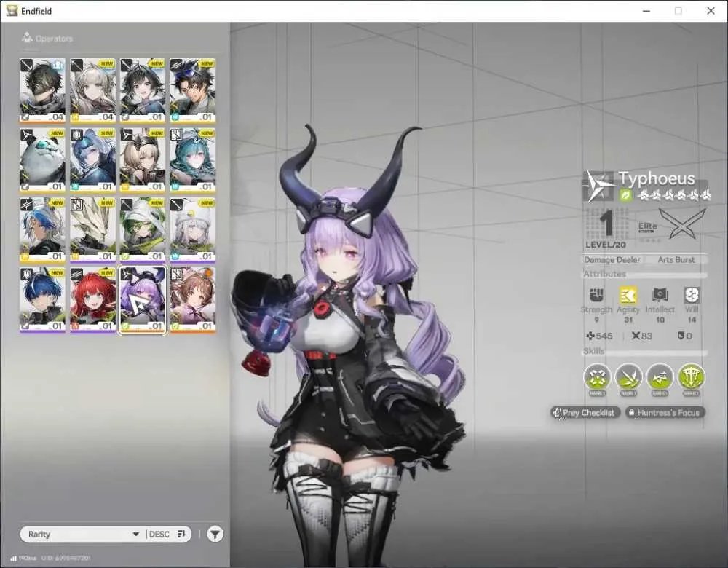Select the operator card wearing glasses

pyautogui.click(x=193, y=90)
